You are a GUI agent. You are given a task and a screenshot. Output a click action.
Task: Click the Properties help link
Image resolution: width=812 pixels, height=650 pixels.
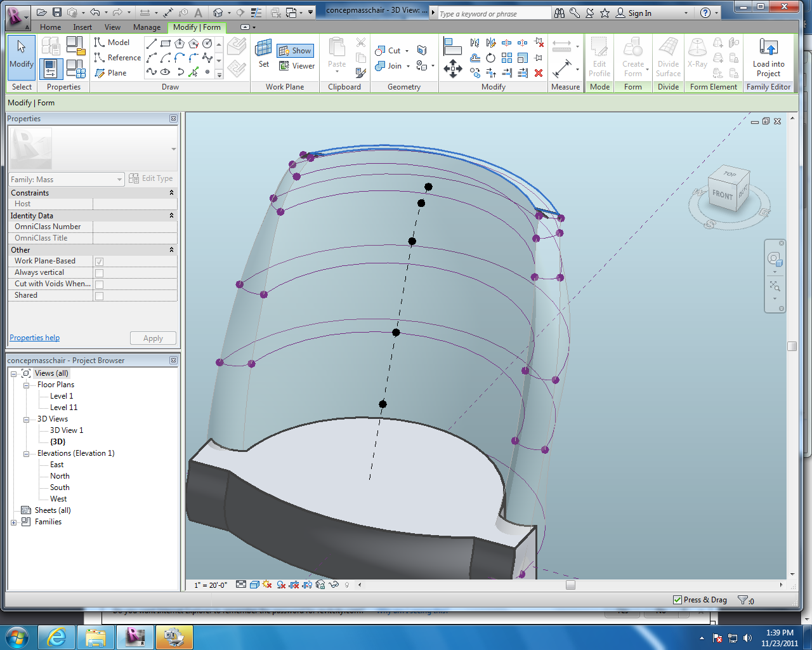[x=34, y=338]
